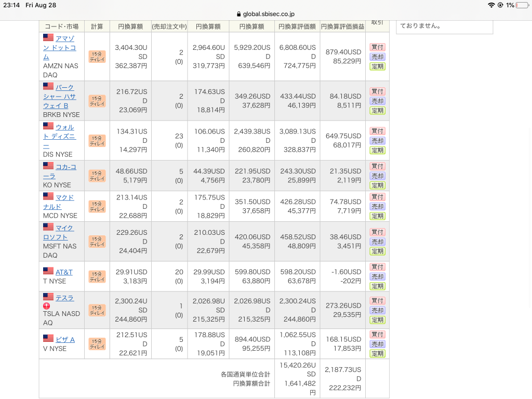Screen dimensions: 532x399
Task: Click 定期 (recurring) button for TSLA
Action: (x=377, y=320)
